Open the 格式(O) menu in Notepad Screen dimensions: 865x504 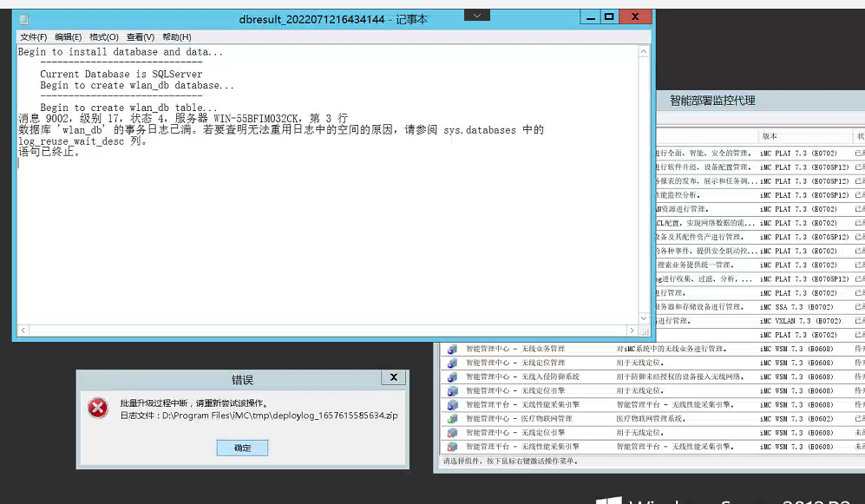tap(104, 37)
